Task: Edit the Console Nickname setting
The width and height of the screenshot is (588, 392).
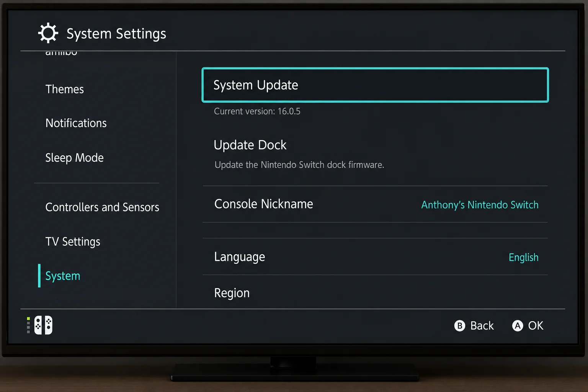Action: coord(375,204)
